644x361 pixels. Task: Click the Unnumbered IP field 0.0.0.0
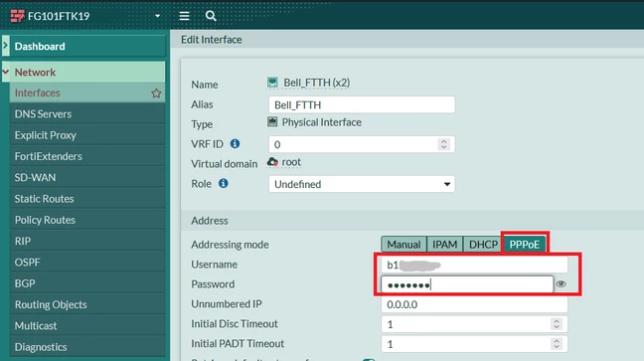pyautogui.click(x=474, y=304)
